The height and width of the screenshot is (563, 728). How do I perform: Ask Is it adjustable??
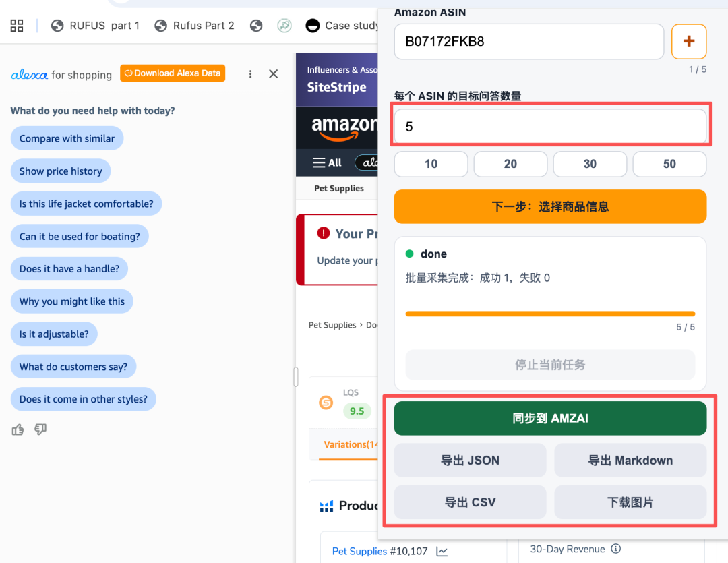tap(54, 334)
